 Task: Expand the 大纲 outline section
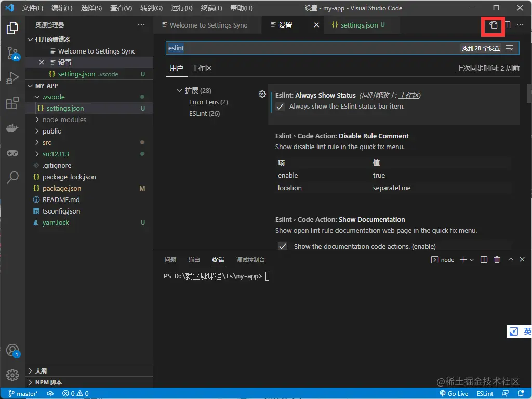click(x=30, y=371)
